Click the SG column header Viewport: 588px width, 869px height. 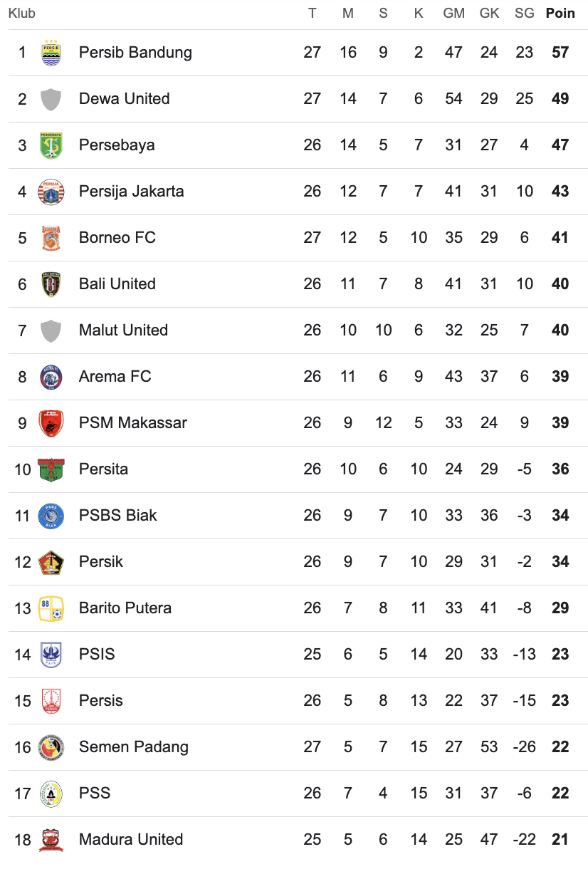[524, 14]
